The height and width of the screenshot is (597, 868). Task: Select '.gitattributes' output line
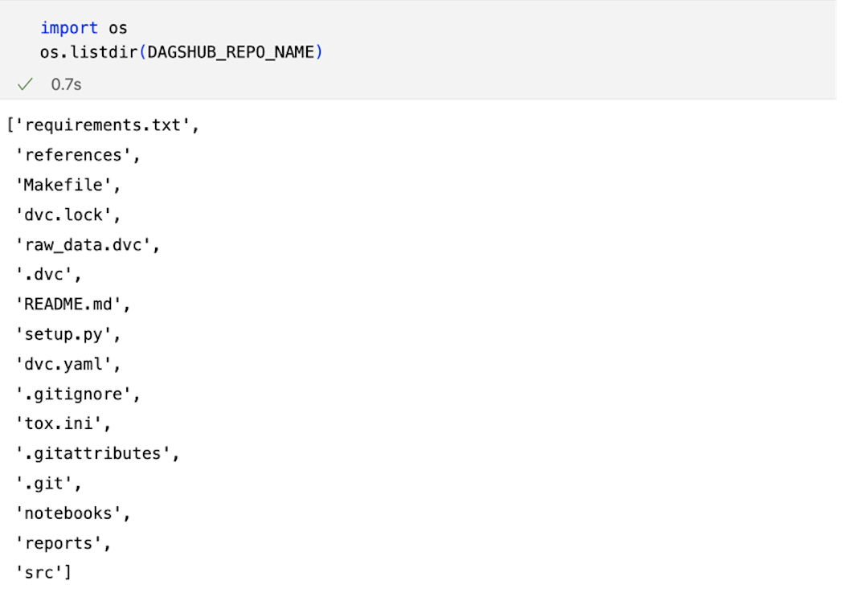pos(92,453)
